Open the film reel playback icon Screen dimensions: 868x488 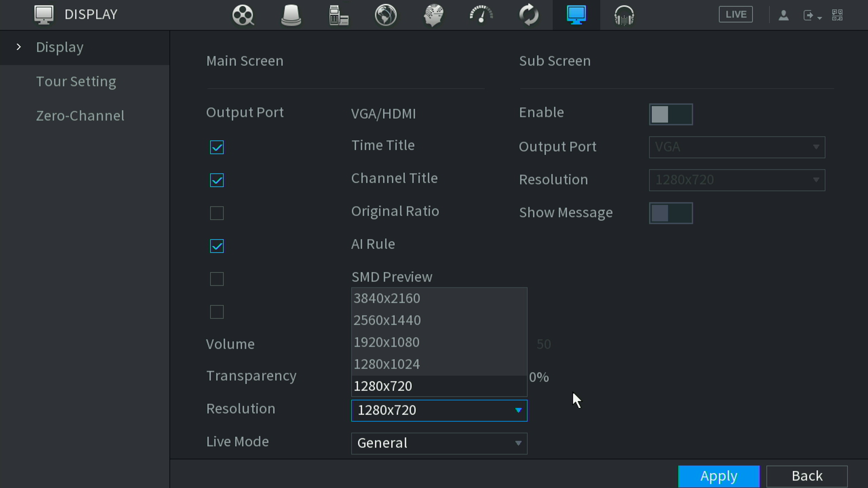click(243, 15)
